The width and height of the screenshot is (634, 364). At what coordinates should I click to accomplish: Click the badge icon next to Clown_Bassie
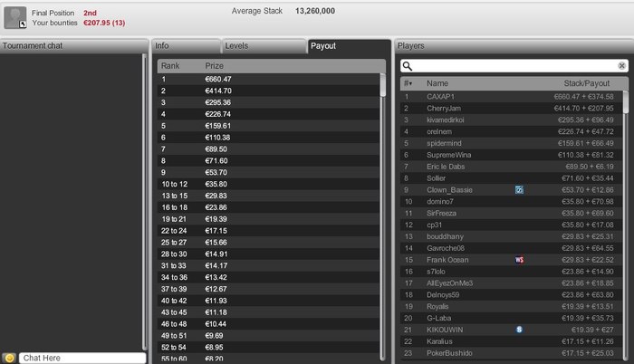click(519, 189)
